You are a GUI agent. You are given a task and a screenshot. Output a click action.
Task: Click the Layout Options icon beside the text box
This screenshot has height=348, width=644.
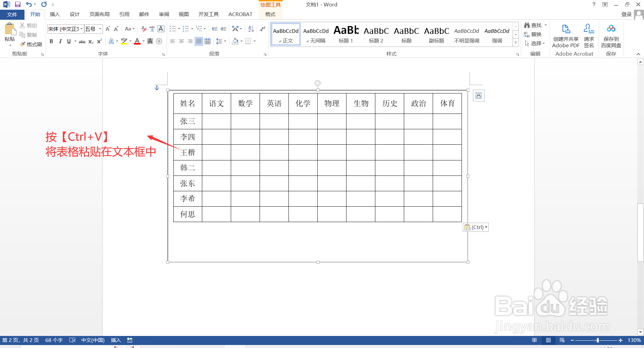479,96
